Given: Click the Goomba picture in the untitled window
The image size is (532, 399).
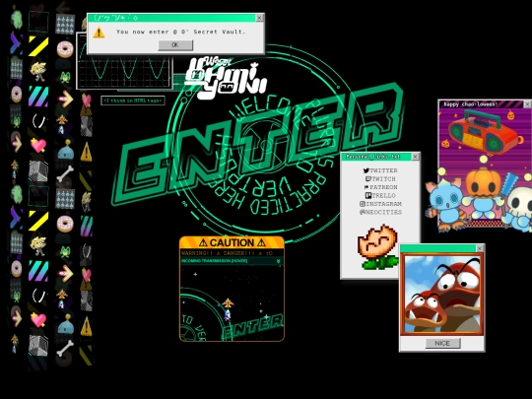Looking at the screenshot, I should click(442, 295).
